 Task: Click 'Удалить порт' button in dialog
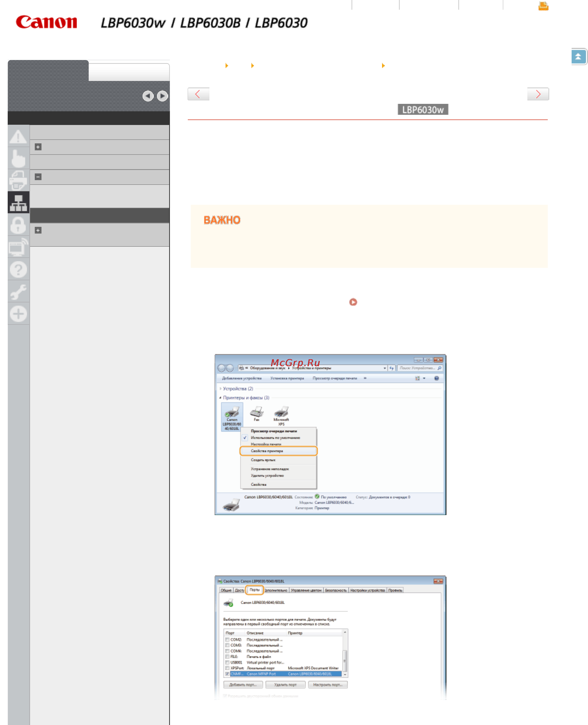[x=285, y=685]
